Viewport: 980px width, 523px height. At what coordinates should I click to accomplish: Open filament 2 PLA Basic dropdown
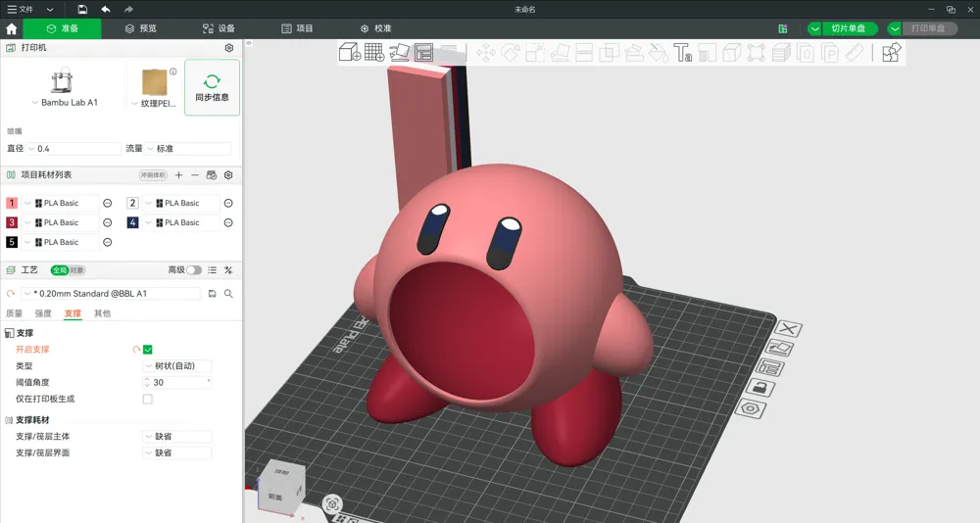(x=181, y=203)
